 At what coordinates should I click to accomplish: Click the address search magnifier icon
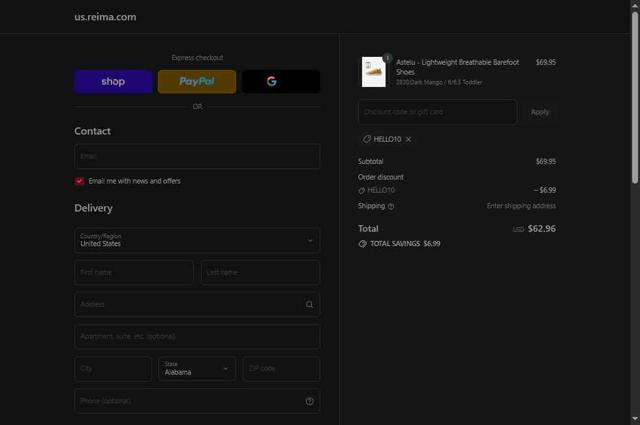click(309, 304)
